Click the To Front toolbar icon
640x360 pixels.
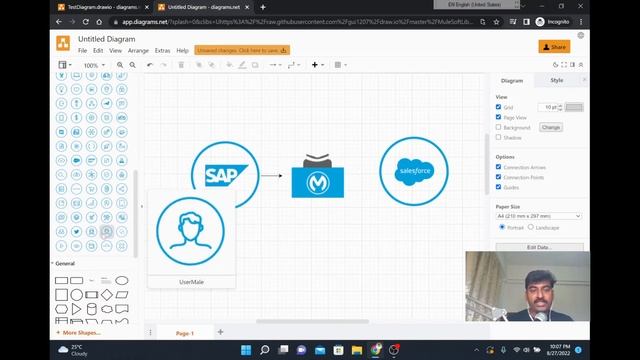tap(199, 65)
